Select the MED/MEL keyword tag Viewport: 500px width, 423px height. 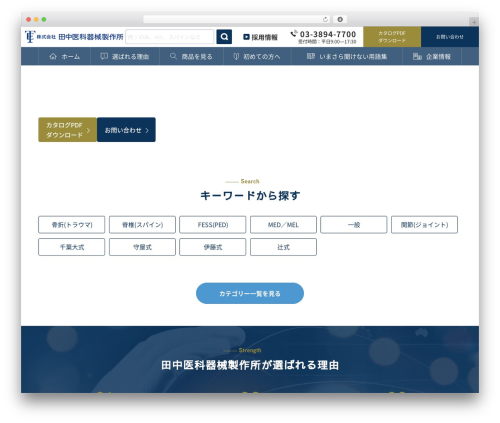coord(283,225)
